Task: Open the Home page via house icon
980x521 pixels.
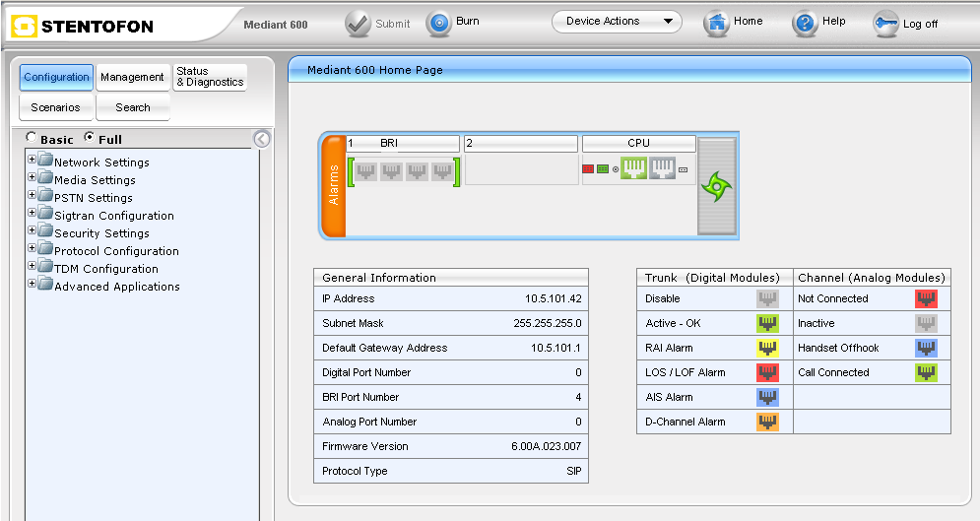Action: 716,23
